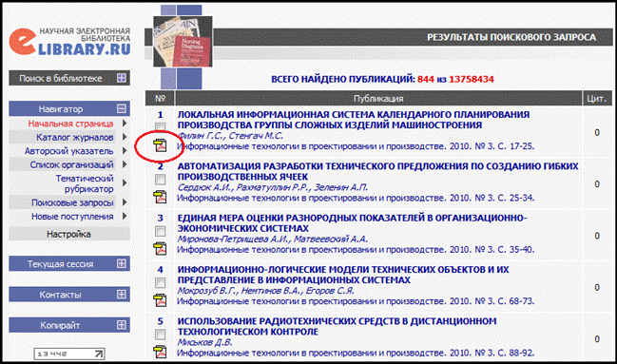
Task: Tick checkbox for publication number 5
Action: coord(160,335)
